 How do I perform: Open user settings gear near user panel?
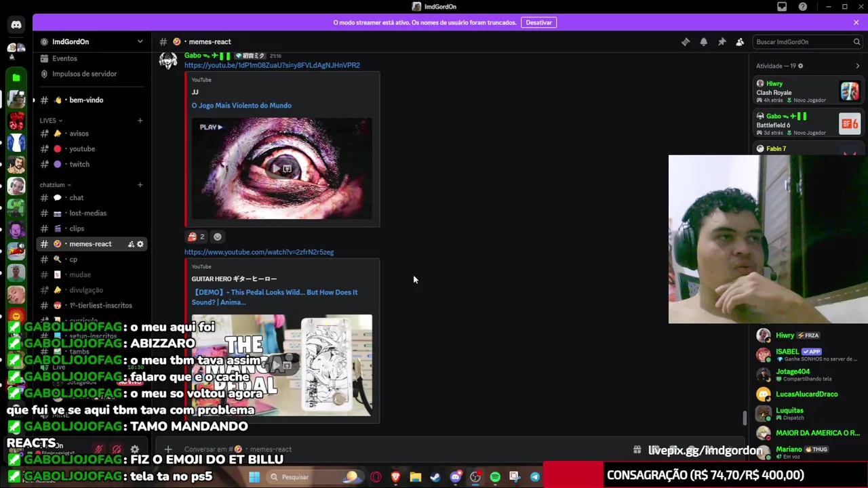pyautogui.click(x=135, y=449)
